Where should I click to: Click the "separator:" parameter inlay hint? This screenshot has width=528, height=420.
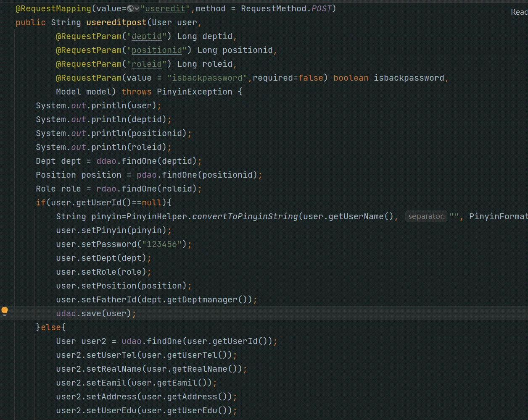click(x=426, y=217)
